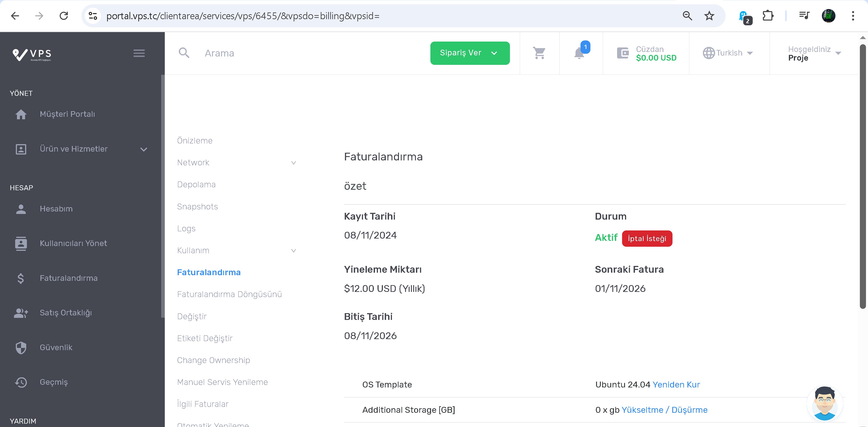The width and height of the screenshot is (868, 427).
Task: Open Change Ownership menu item
Action: [214, 360]
